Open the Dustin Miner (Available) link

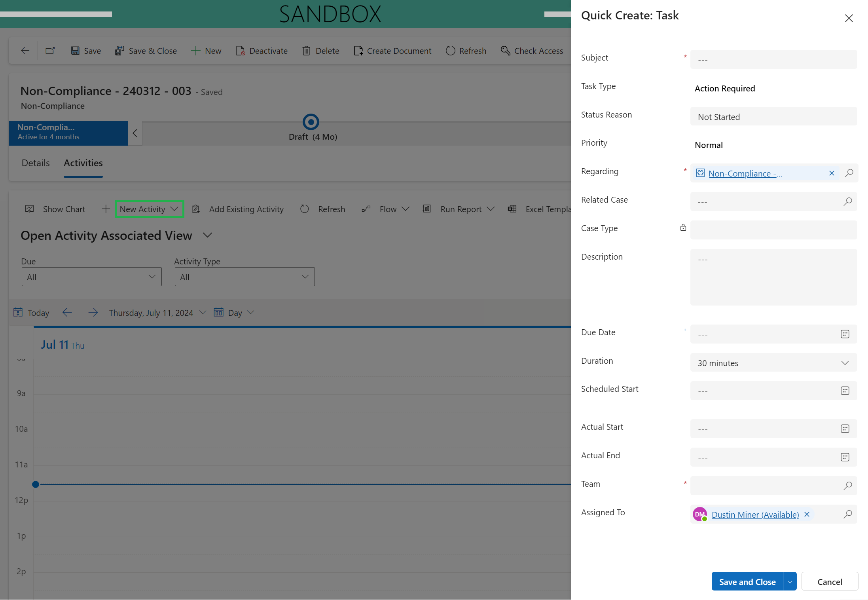755,515
